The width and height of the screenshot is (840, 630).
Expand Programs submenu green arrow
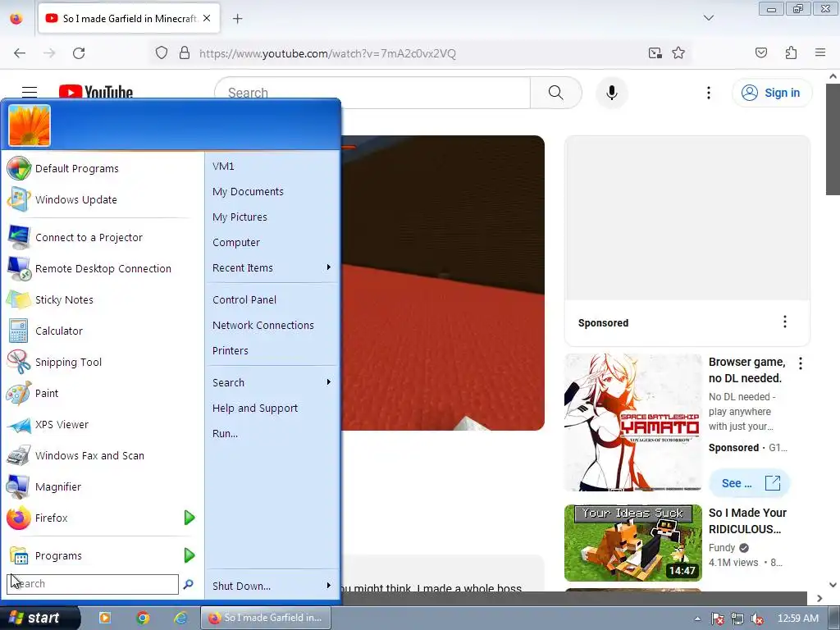point(189,555)
